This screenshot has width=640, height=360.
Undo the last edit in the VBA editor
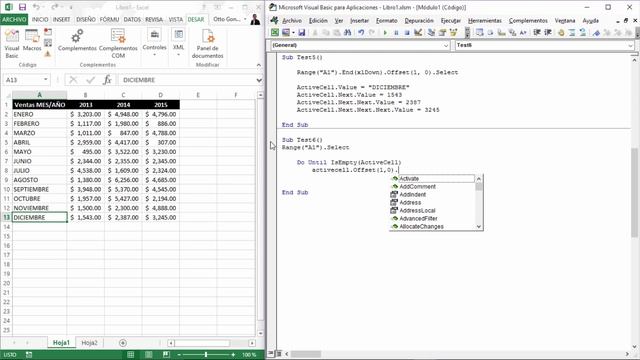(361, 33)
